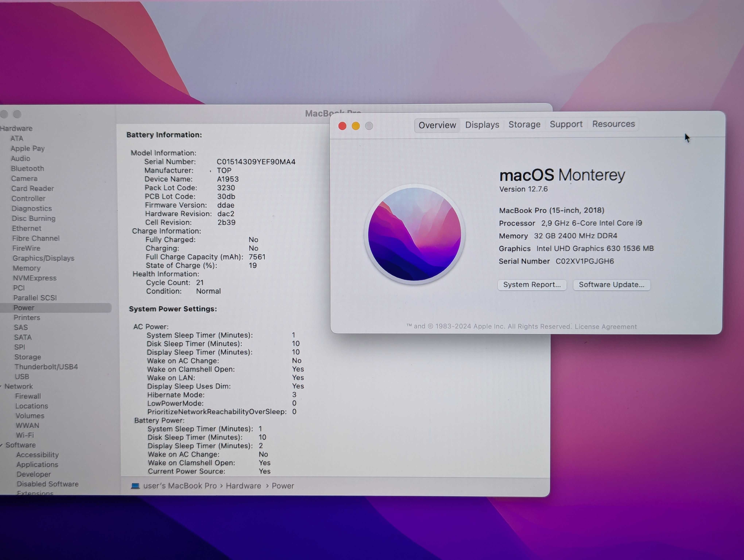The width and height of the screenshot is (744, 560).
Task: Click the Cycle Count value 21
Action: tap(200, 283)
